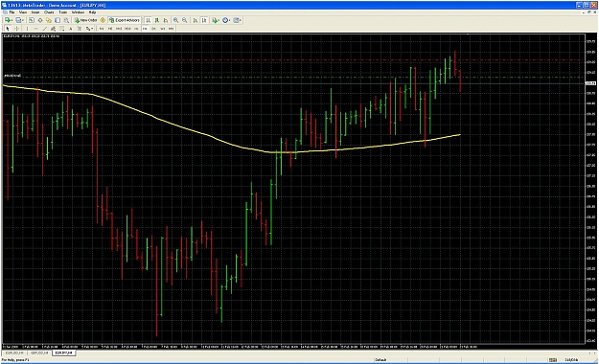Select the H1 timeframe button

pyautogui.click(x=136, y=29)
